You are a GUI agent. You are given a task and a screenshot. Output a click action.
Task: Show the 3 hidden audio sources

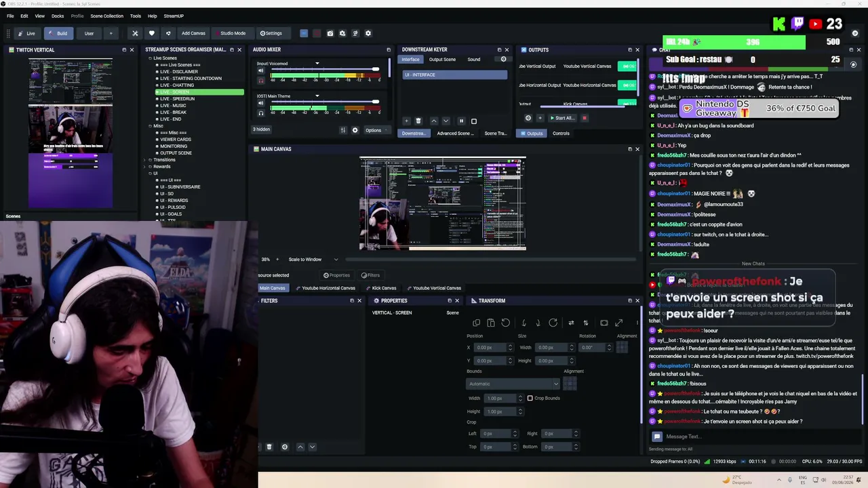[x=261, y=129]
